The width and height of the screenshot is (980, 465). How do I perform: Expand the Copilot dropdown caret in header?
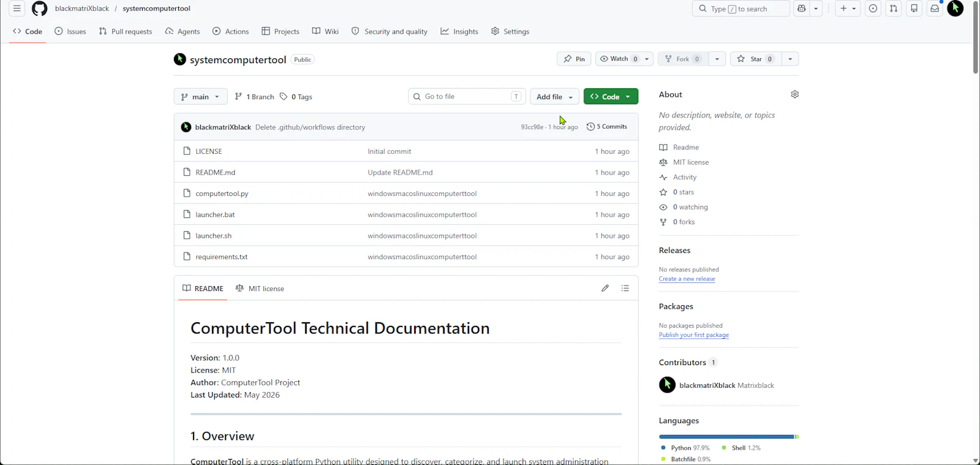coord(816,9)
